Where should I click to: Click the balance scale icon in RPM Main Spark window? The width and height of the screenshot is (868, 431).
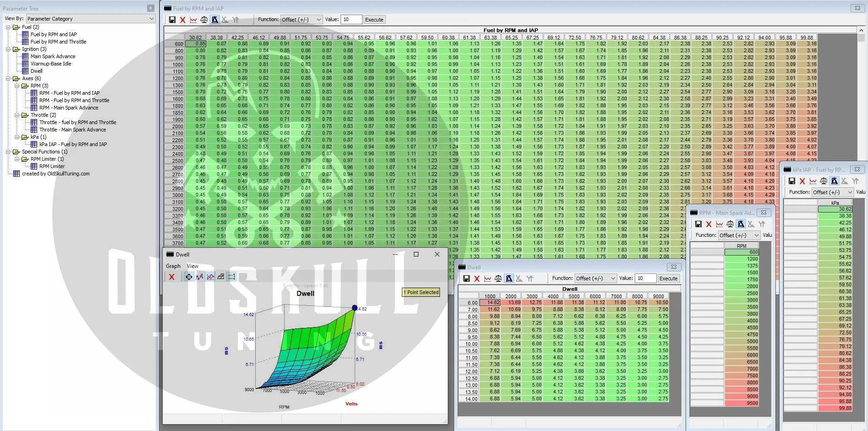coord(730,224)
